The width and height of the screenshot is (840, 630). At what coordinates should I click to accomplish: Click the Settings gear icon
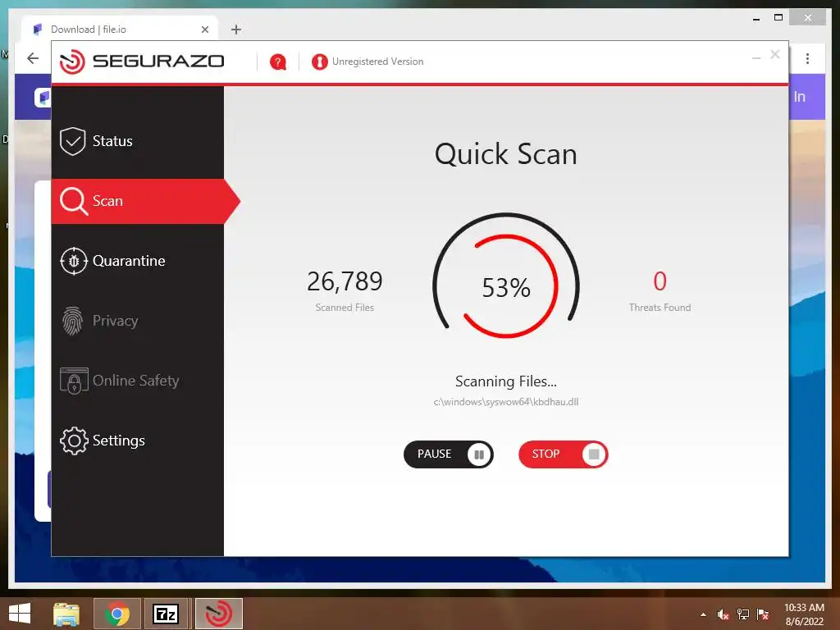point(73,441)
